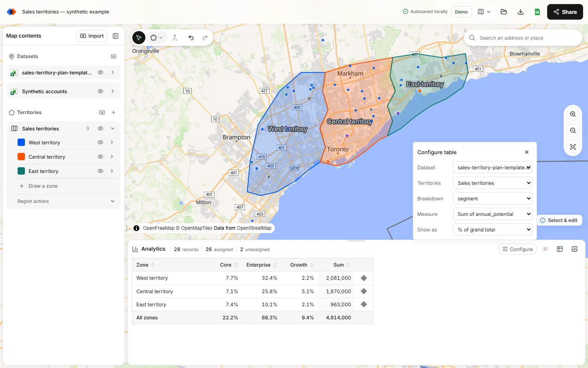Hide the West territory zone
Viewport: 588px width, 368px height.
coord(100,143)
